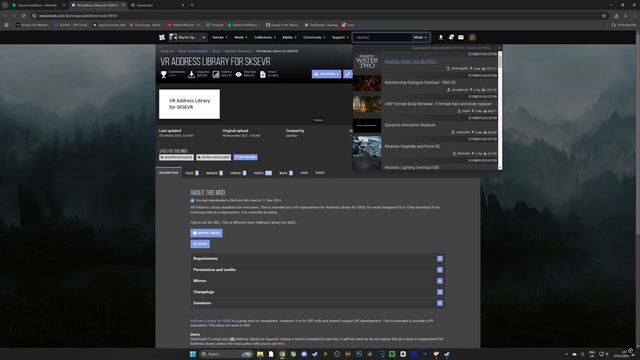Open the Address Library for SKSE link

[x=211, y=321]
